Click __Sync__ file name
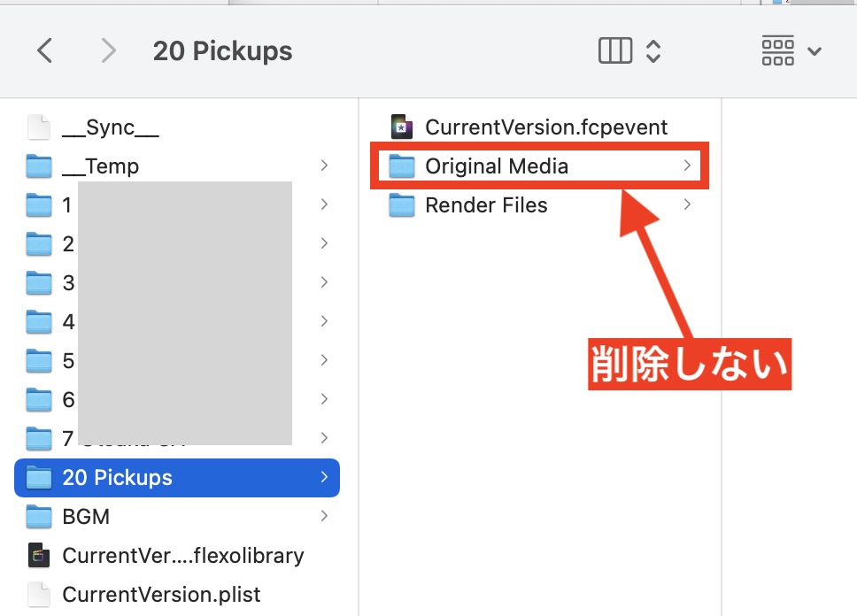 [x=111, y=127]
